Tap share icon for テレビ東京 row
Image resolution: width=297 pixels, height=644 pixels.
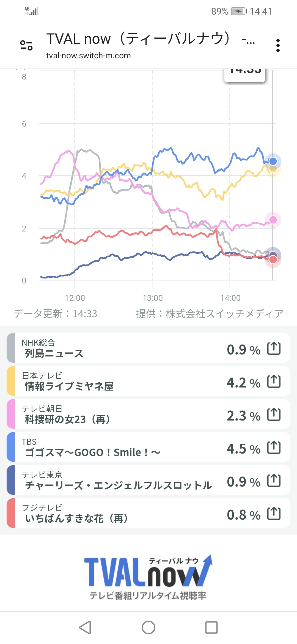click(x=274, y=481)
